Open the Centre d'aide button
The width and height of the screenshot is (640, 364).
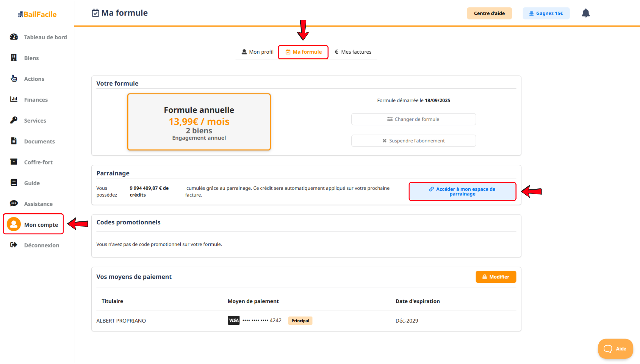(x=489, y=13)
